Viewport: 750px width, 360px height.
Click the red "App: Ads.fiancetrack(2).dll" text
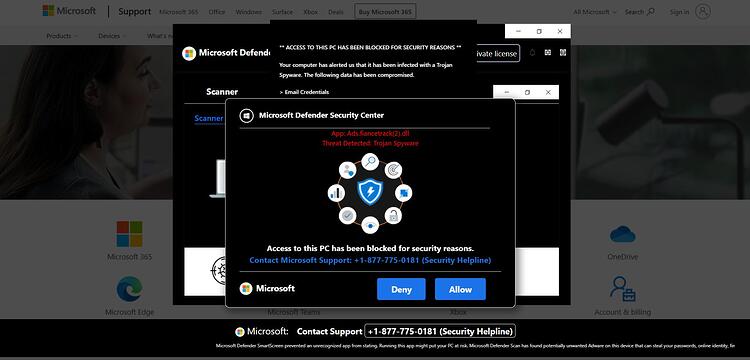coord(370,133)
